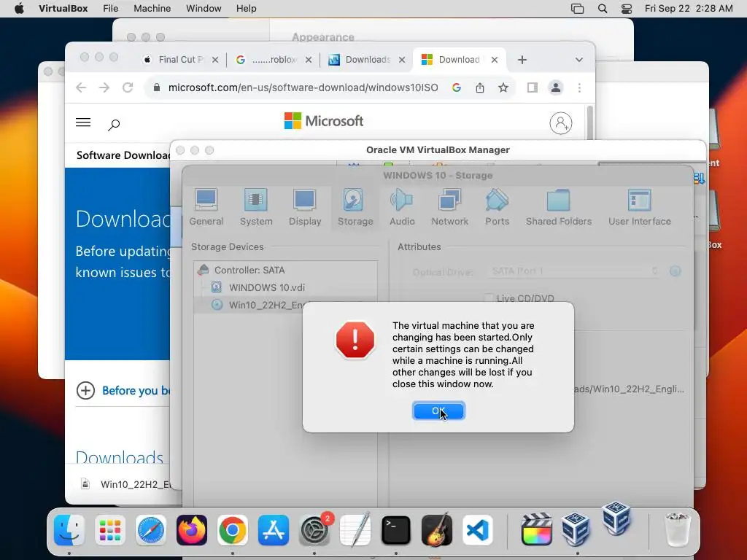Click the Stage Manager menu bar icon

tap(578, 9)
